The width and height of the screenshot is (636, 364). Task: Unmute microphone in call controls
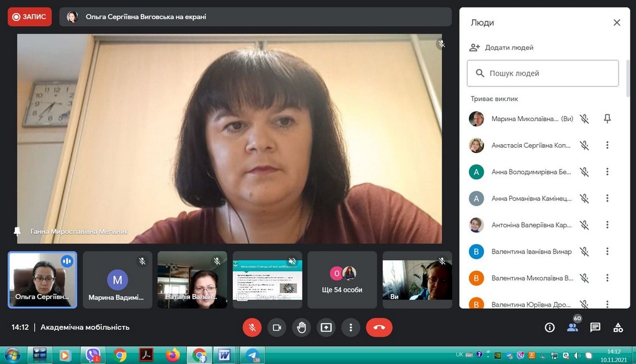252,327
